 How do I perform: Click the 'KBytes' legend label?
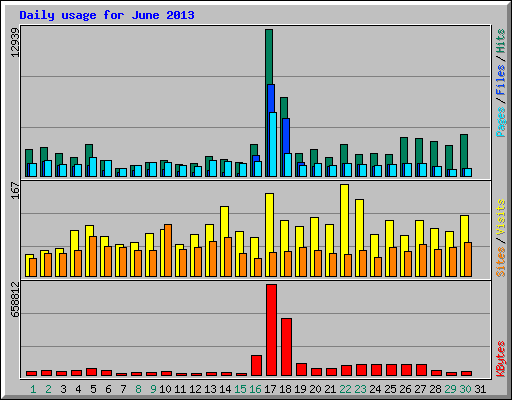[x=500, y=358]
